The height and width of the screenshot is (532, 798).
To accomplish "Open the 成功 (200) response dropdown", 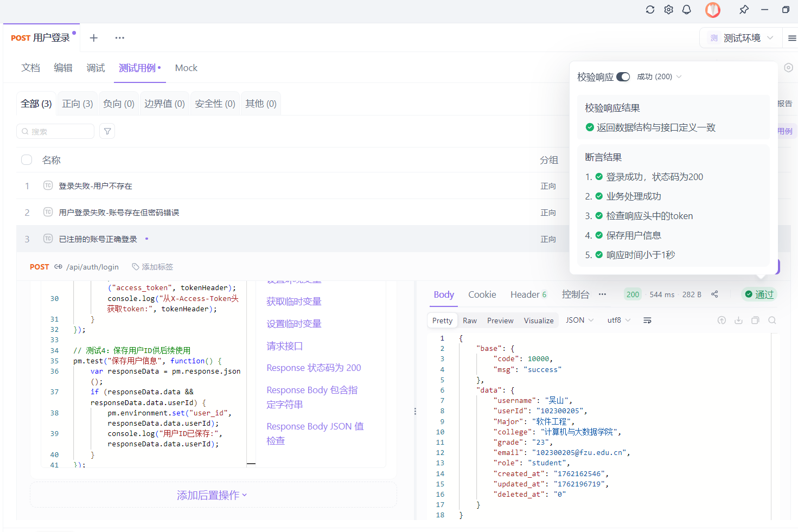I will pos(659,76).
